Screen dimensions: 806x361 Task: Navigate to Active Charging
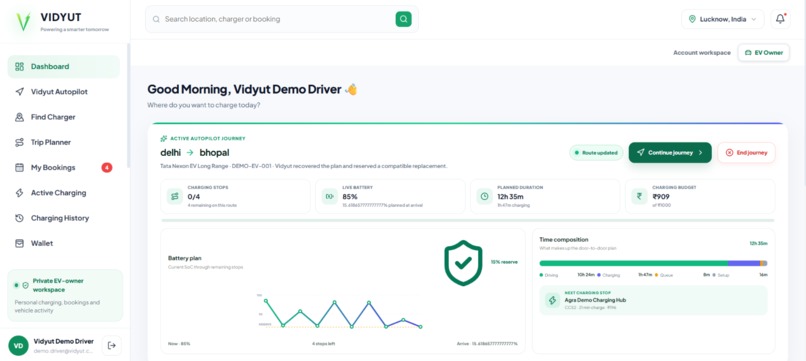pos(64,193)
